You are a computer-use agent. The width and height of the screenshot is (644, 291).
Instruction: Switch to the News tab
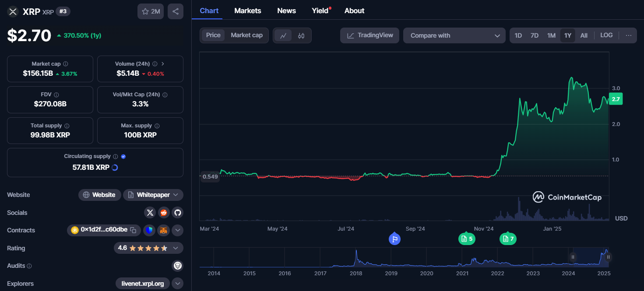pyautogui.click(x=287, y=11)
